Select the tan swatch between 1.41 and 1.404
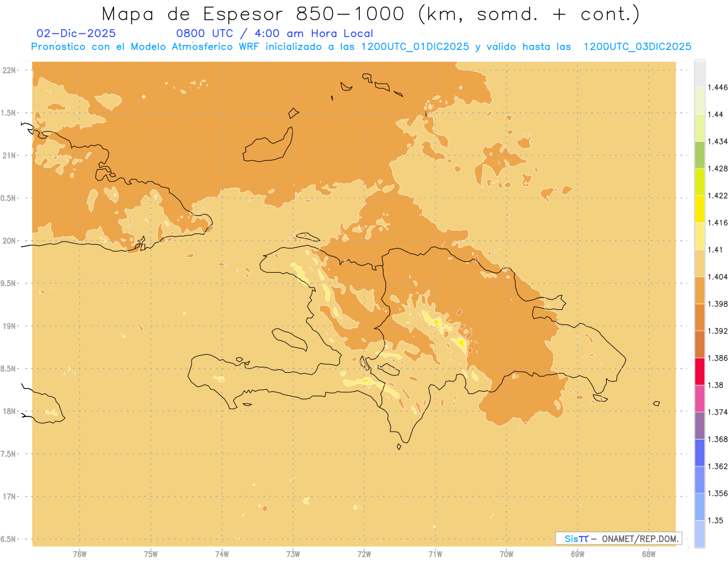This screenshot has height=562, width=728. pos(699,263)
